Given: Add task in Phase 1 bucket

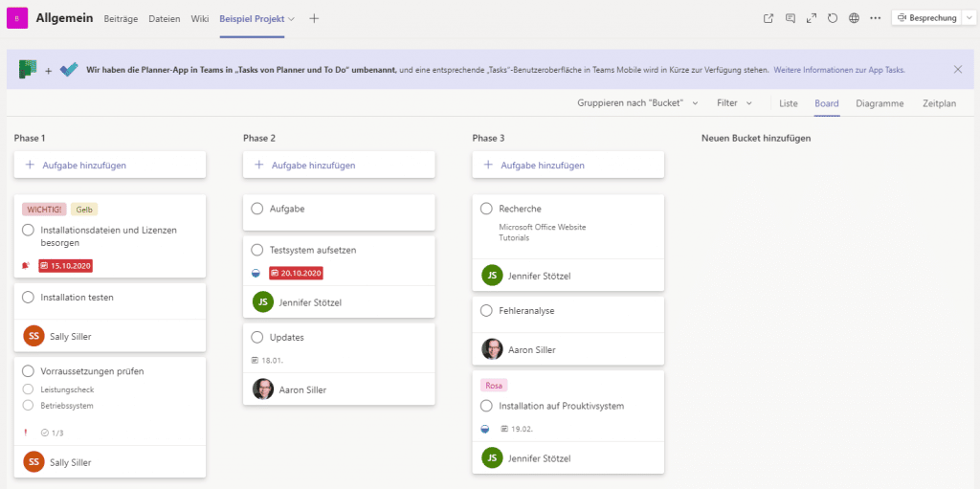Looking at the screenshot, I should [x=110, y=166].
